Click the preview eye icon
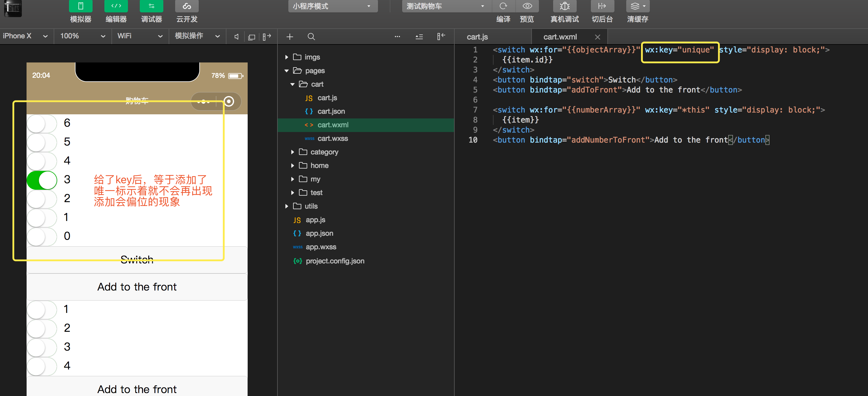Image resolution: width=868 pixels, height=396 pixels. [527, 6]
